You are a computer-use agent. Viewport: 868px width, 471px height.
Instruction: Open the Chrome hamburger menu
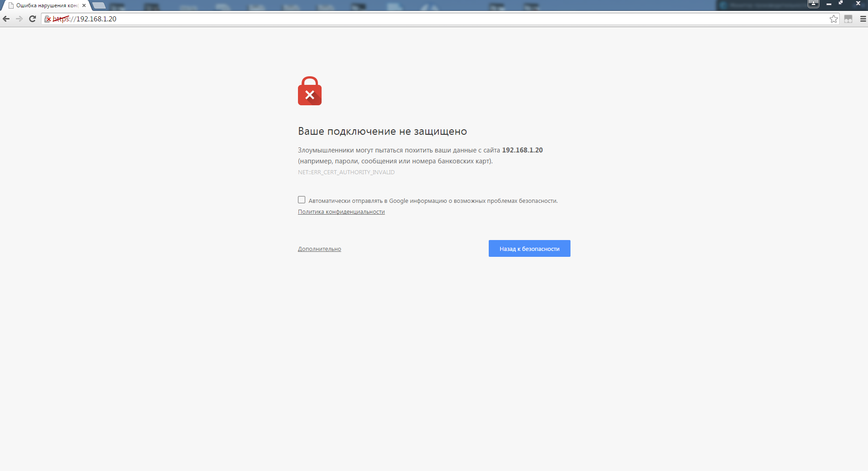click(863, 19)
